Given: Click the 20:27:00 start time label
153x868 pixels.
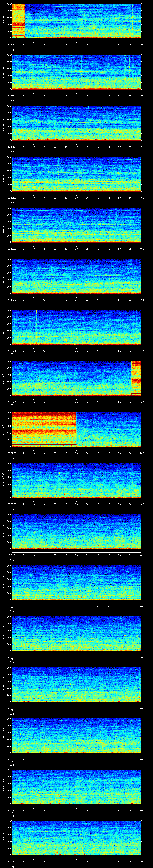Looking at the screenshot, I should [12, 708].
